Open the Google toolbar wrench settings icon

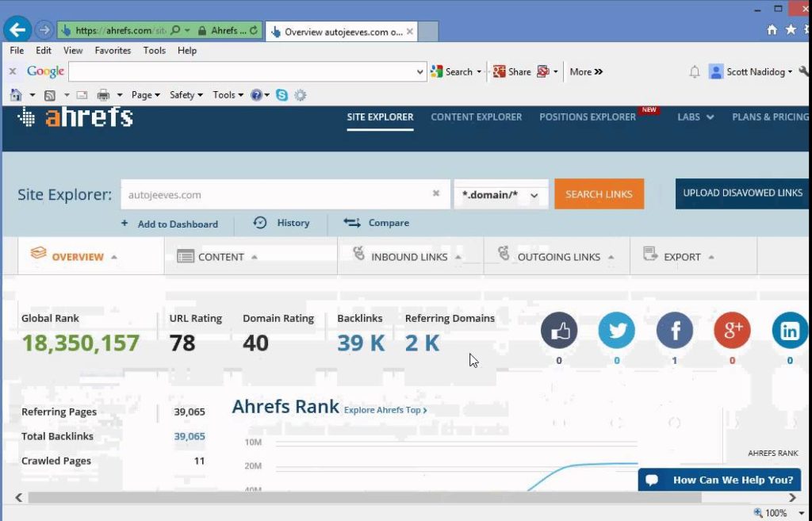tap(804, 71)
